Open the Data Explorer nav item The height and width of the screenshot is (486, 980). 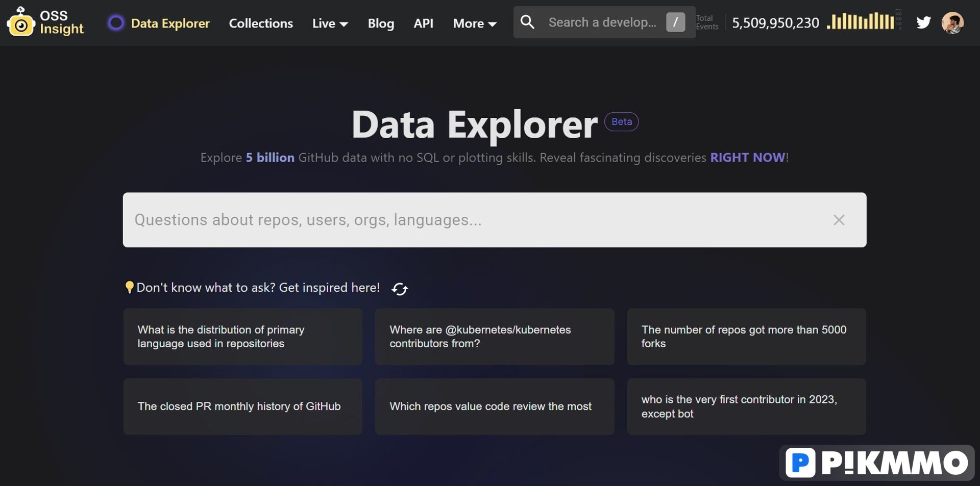(170, 23)
